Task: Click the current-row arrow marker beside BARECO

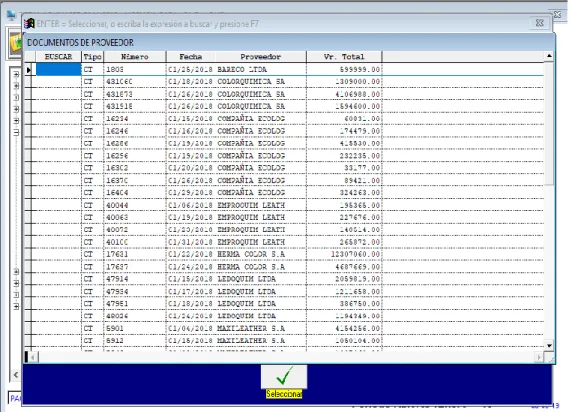Action: pos(29,69)
